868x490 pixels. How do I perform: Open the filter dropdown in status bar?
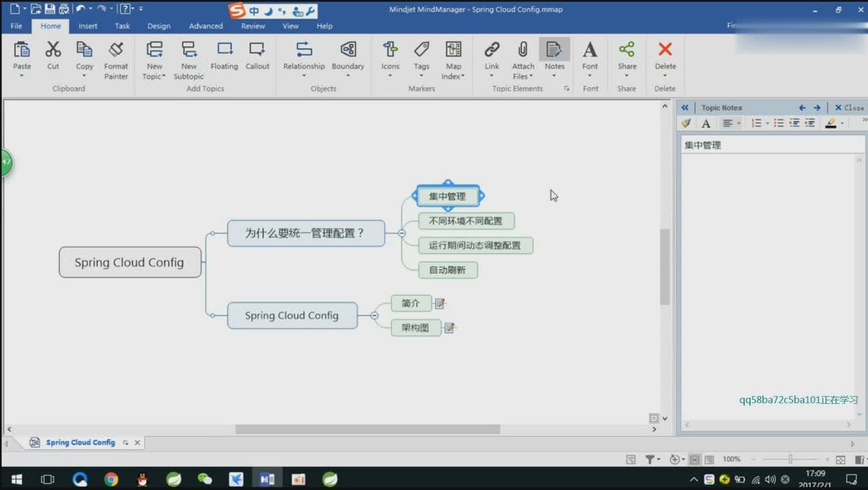(x=658, y=459)
